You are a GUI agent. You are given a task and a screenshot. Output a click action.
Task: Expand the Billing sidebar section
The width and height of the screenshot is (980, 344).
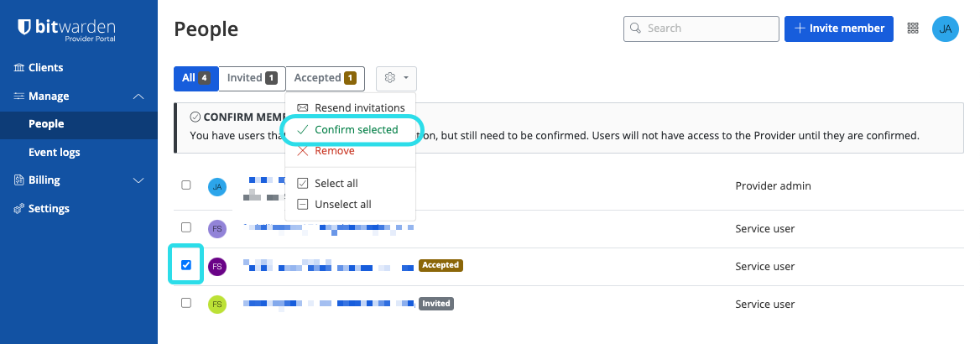(138, 180)
